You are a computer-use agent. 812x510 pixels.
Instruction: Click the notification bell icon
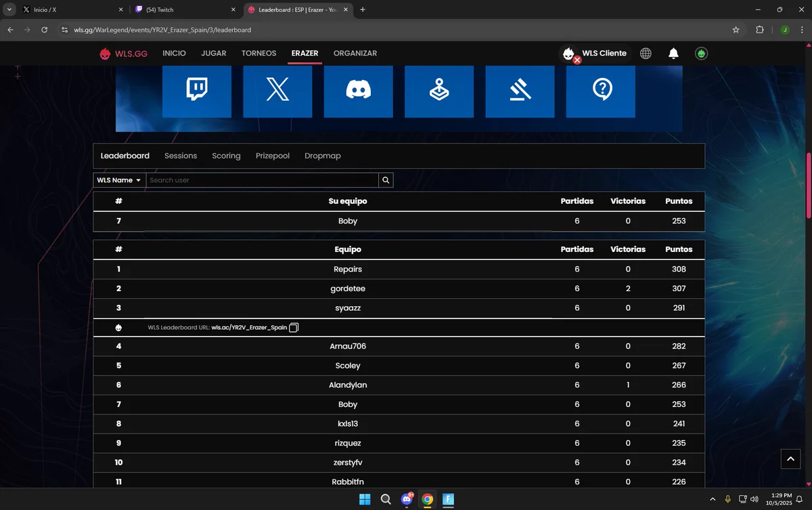[x=673, y=54]
